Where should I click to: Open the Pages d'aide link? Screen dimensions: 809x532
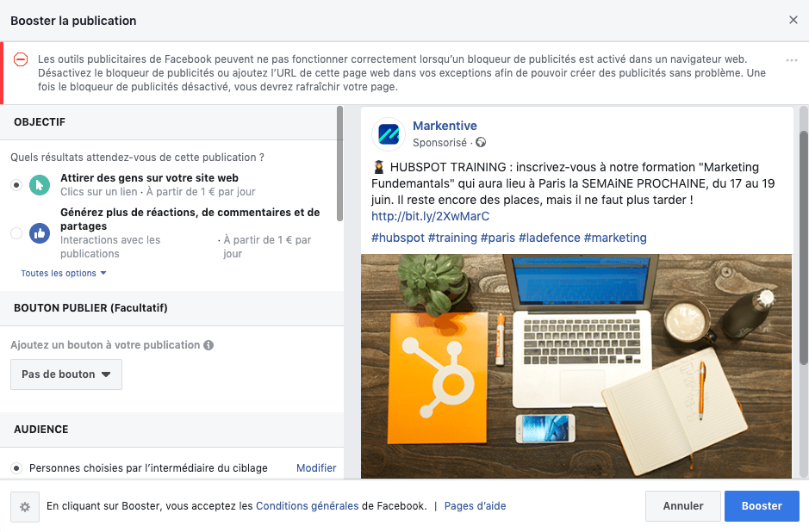(476, 506)
